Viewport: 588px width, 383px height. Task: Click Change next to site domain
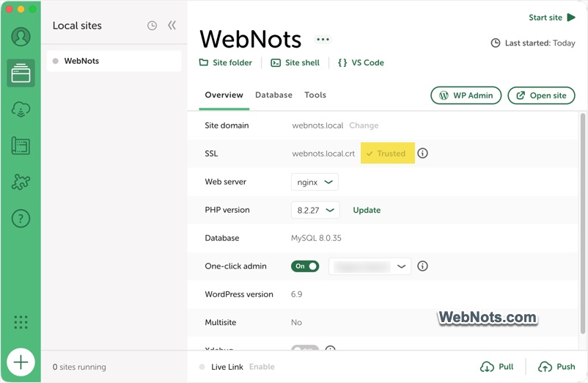tap(364, 125)
